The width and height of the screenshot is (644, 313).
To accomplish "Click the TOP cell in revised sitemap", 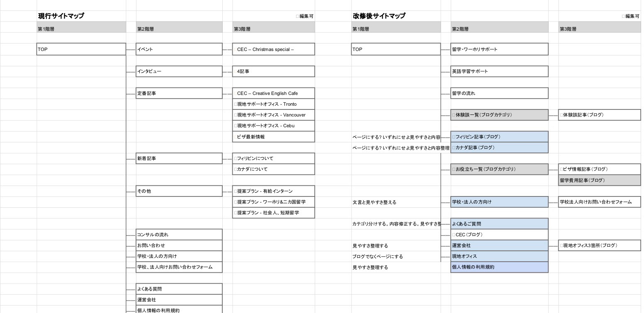I will [396, 49].
